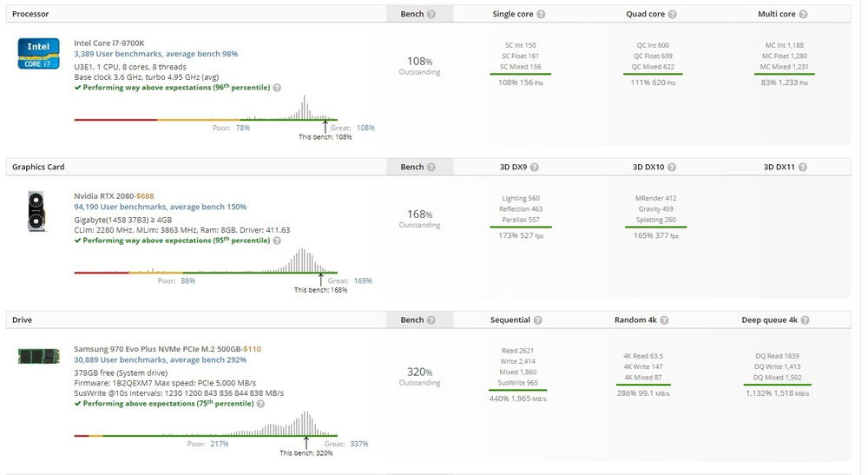Click the Intel Core i7 logo thumbnail
The height and width of the screenshot is (475, 868).
tap(39, 53)
